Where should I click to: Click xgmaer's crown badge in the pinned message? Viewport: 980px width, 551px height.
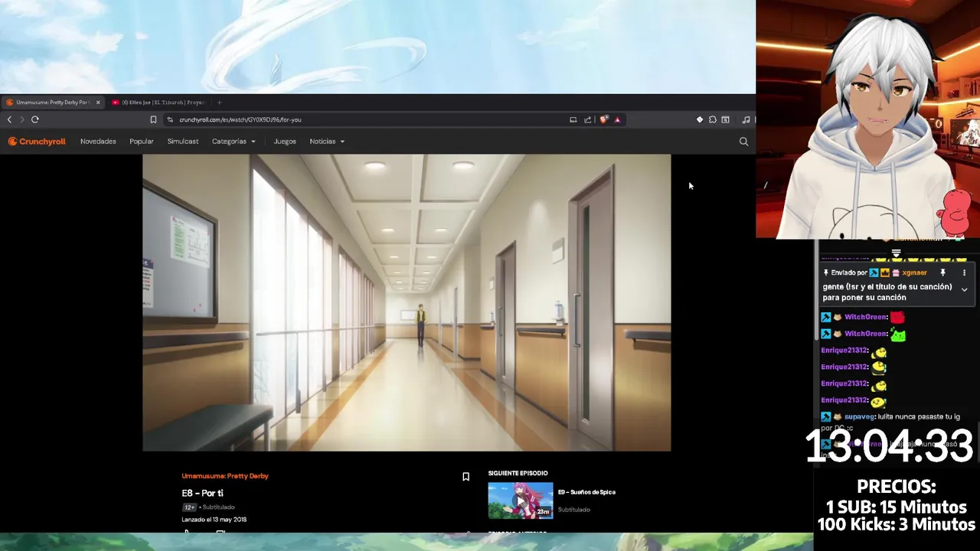tap(884, 272)
